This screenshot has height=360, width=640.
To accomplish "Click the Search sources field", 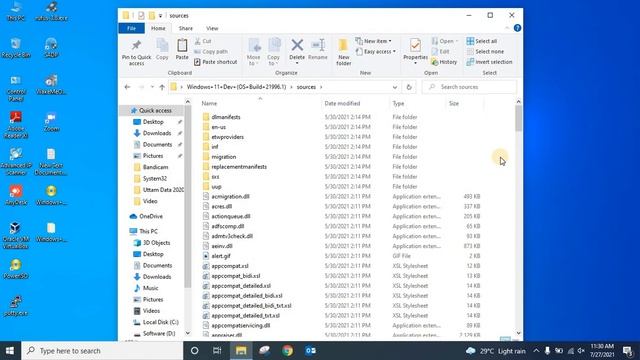I will (469, 87).
